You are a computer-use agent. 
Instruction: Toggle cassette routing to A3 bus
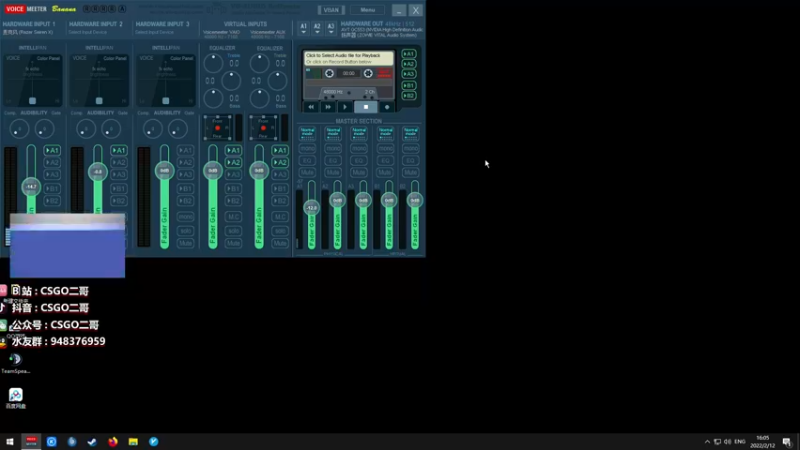tap(409, 74)
